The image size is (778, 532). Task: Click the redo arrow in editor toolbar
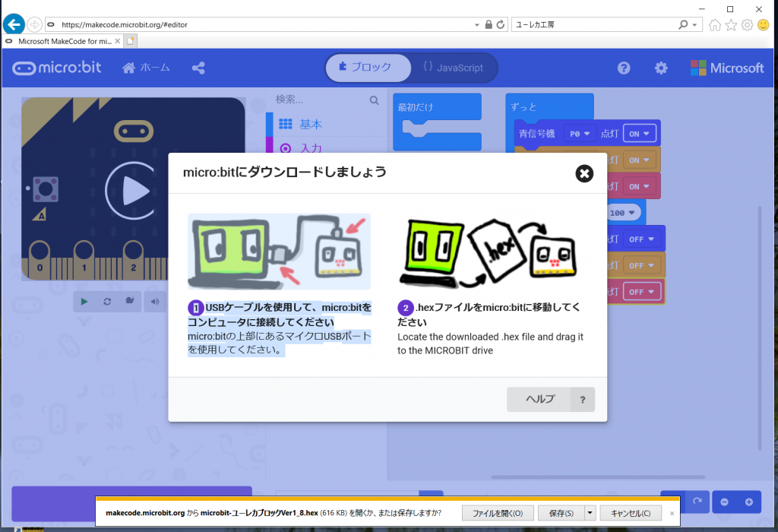tap(697, 502)
